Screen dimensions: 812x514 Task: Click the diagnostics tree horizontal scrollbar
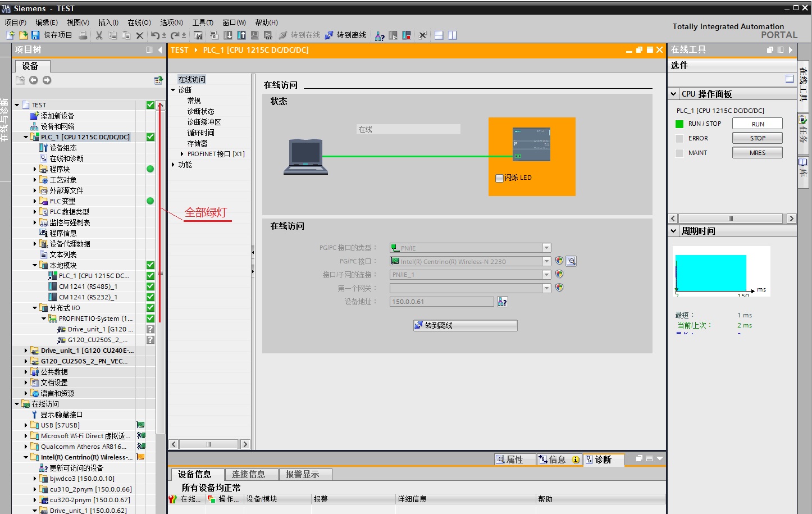click(x=209, y=444)
